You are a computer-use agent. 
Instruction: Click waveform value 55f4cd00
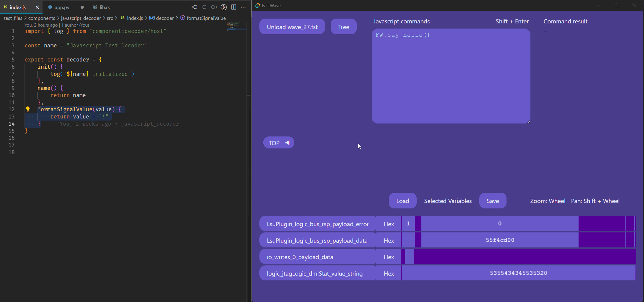(x=500, y=240)
